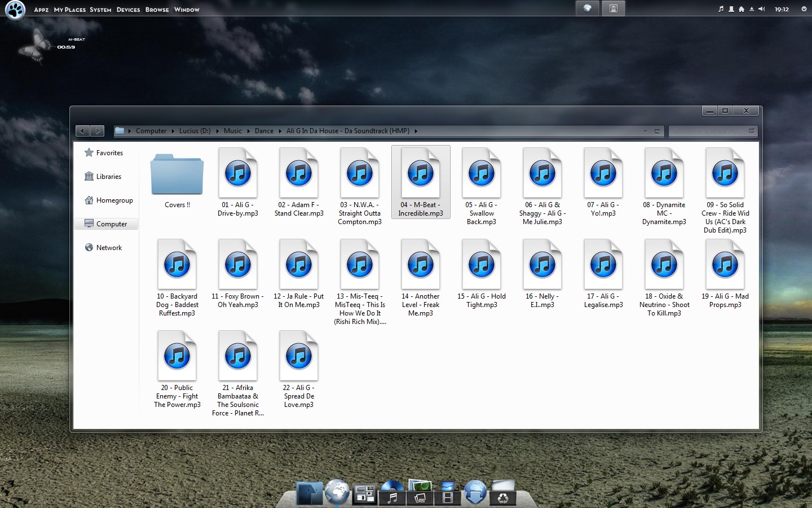Click the power button in top bar
The width and height of the screenshot is (812, 508).
(x=804, y=9)
